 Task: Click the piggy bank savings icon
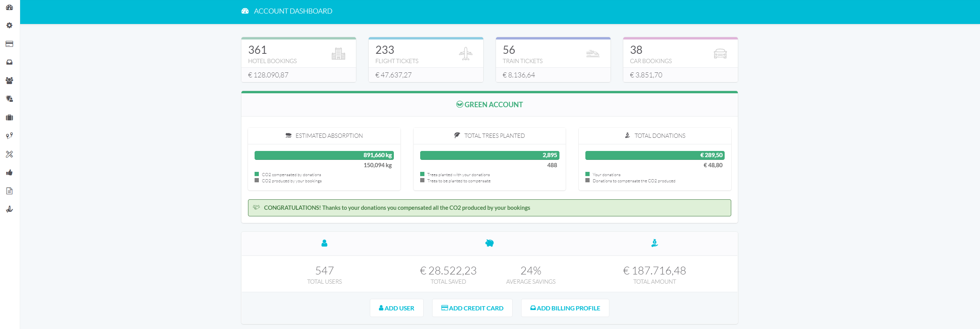489,243
